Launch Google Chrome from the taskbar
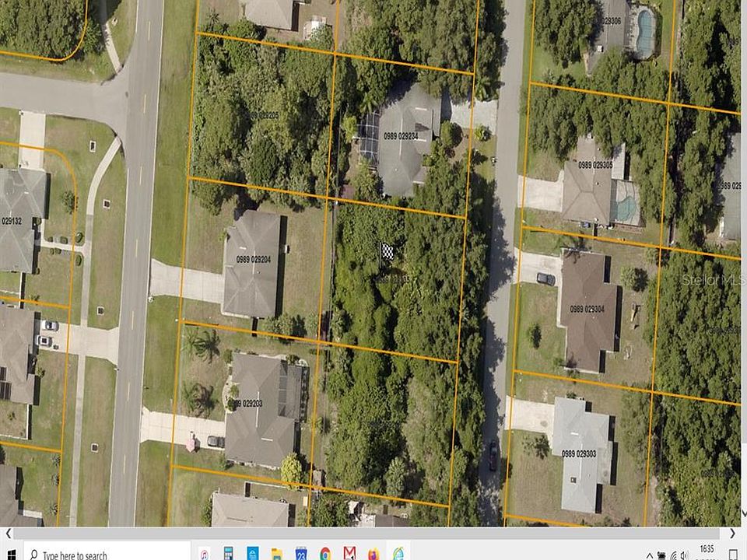Viewport: 747px width, 560px height. 325,555
